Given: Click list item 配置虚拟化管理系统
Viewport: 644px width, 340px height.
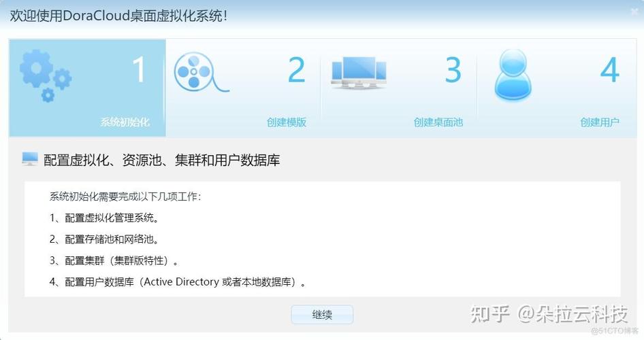Looking at the screenshot, I should coord(104,218).
